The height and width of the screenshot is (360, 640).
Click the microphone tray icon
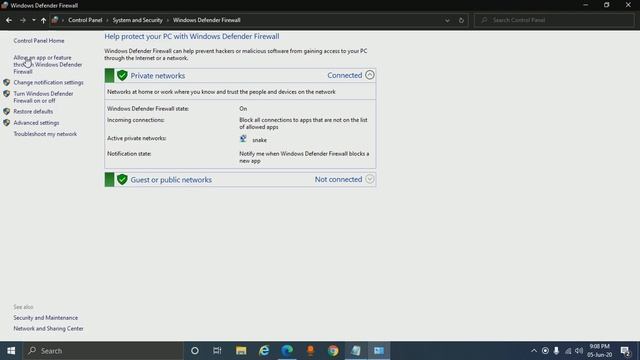(x=556, y=351)
